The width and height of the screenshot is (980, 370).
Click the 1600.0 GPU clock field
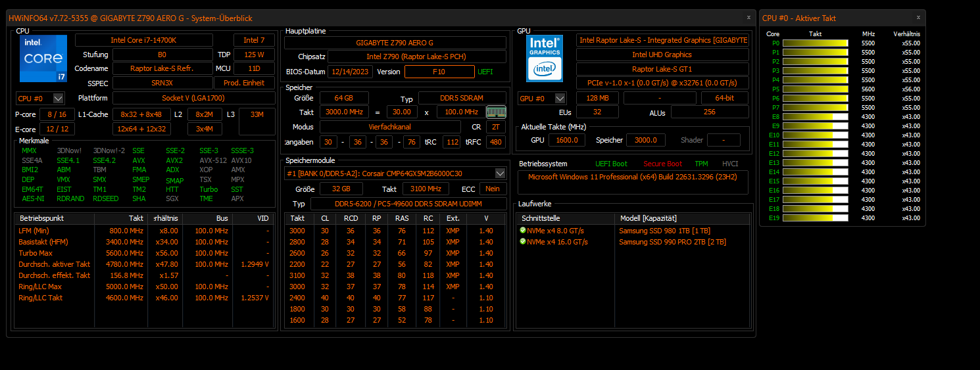pos(568,140)
